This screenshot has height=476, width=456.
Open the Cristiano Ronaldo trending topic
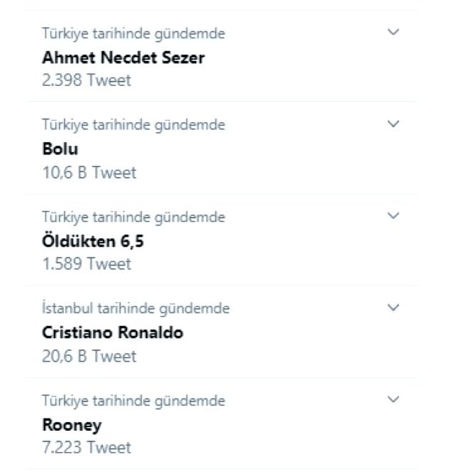[x=113, y=333]
